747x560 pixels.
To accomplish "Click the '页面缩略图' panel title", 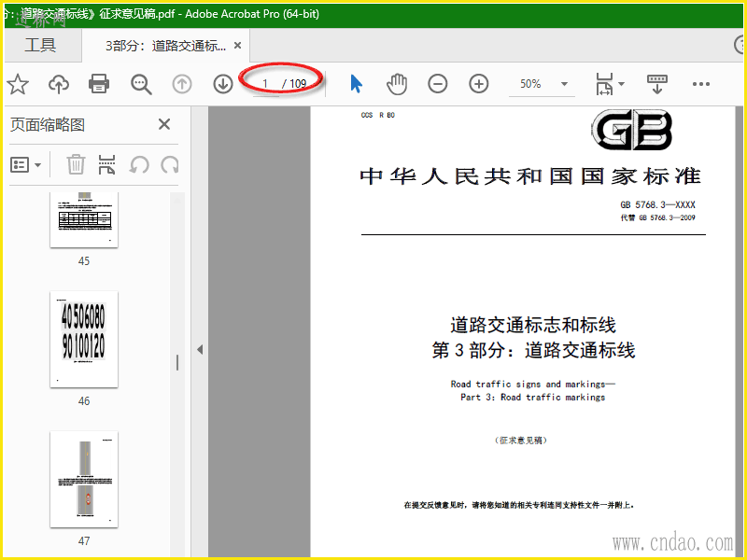I will coord(48,125).
